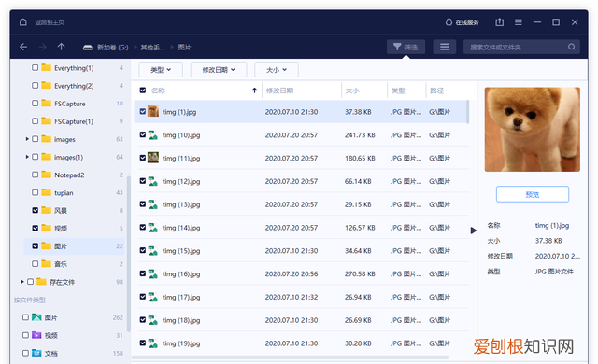Viewport: 598px width, 364px height.
Task: Select the timg (10).jpg file name
Action: tap(181, 135)
